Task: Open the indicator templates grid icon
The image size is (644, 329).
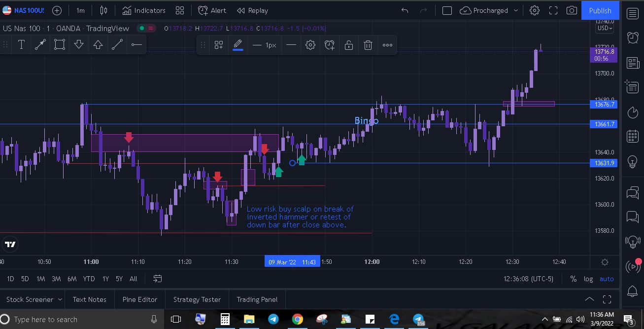Action: 180,10
